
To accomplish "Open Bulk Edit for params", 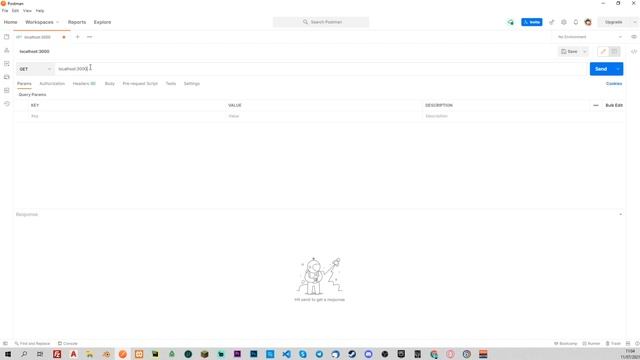I will [614, 105].
